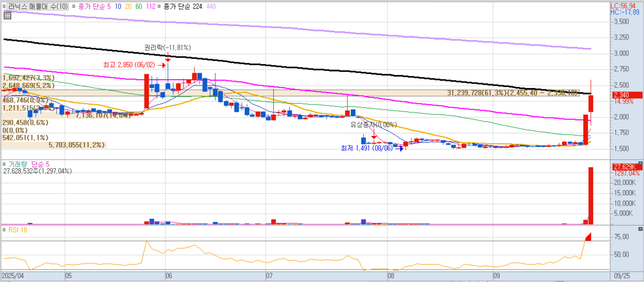Viewport: 644px width, 282px height.
Task: Click the current price tag 2,340
Action: click(628, 95)
